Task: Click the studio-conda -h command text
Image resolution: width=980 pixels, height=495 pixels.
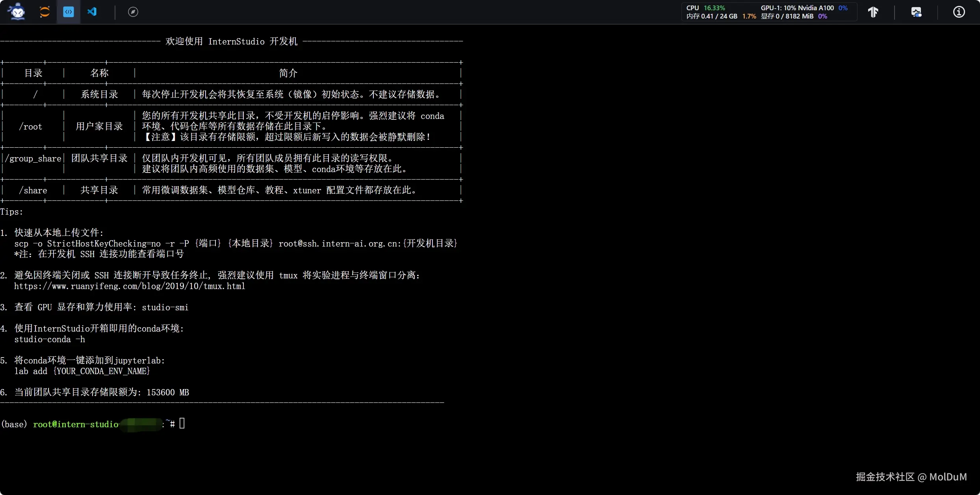Action: [50, 339]
